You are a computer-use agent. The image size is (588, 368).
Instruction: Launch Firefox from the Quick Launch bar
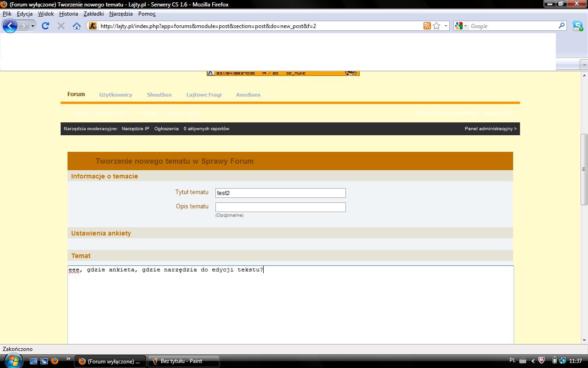(54, 361)
